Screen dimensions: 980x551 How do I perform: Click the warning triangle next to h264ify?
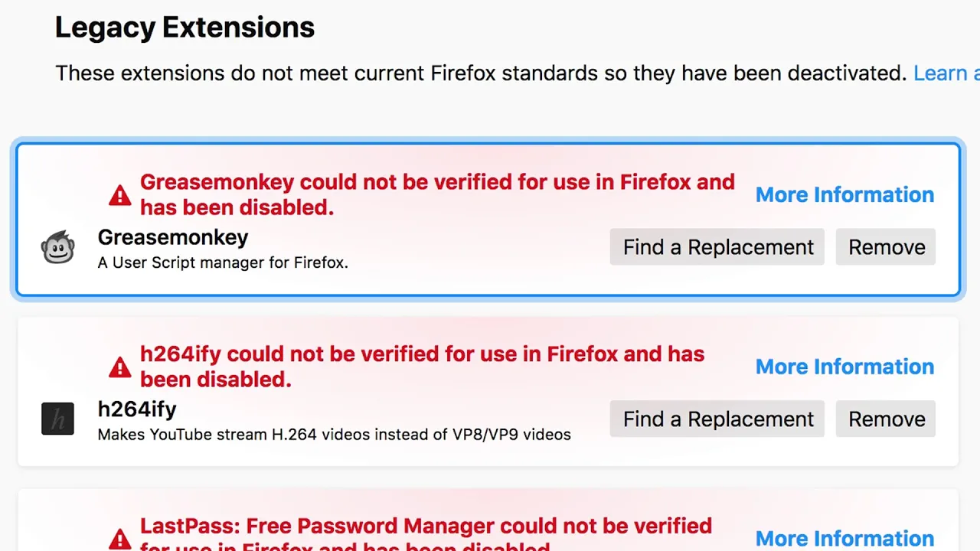click(x=119, y=367)
